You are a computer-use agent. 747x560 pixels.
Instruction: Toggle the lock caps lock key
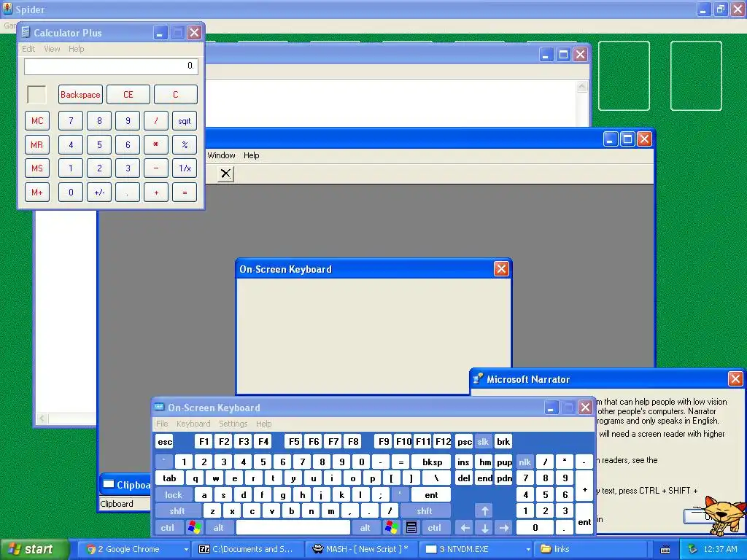pos(174,495)
